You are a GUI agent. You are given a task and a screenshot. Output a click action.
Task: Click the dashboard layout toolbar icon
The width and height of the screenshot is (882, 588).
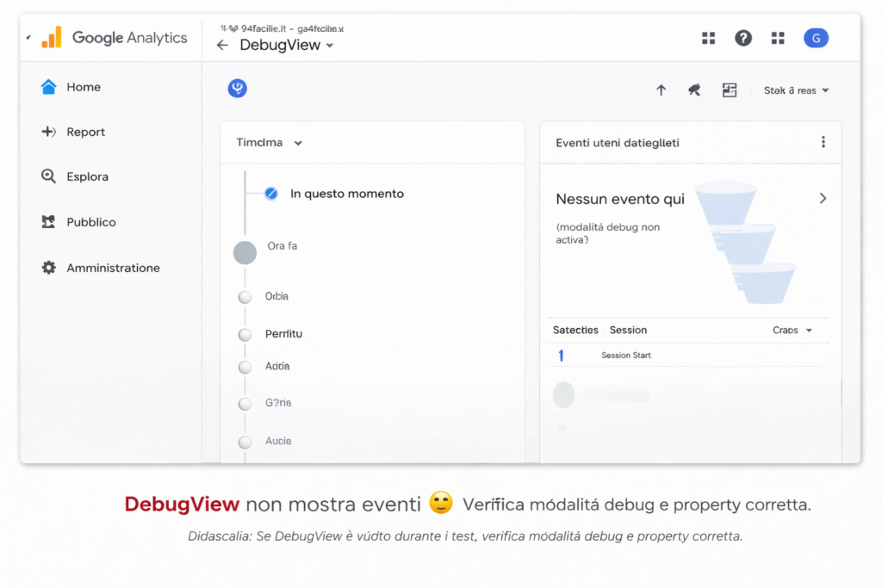point(730,90)
